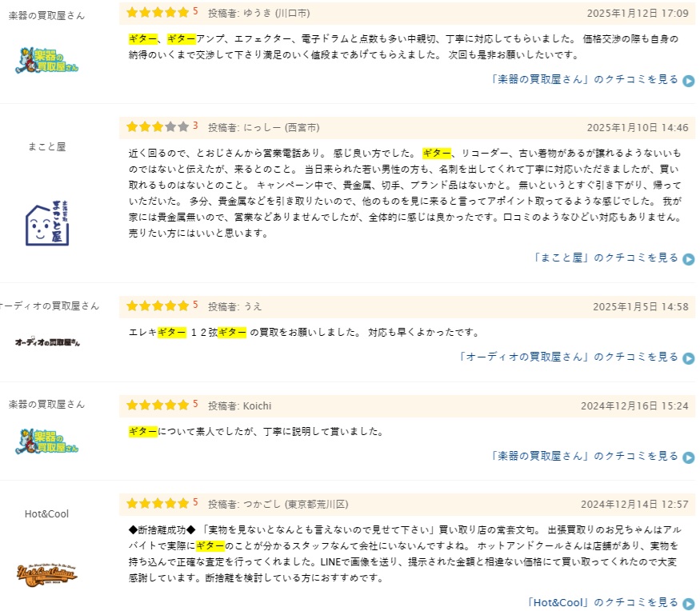Click arrow icon below ゆうき's review
700x611 pixels.
689,81
